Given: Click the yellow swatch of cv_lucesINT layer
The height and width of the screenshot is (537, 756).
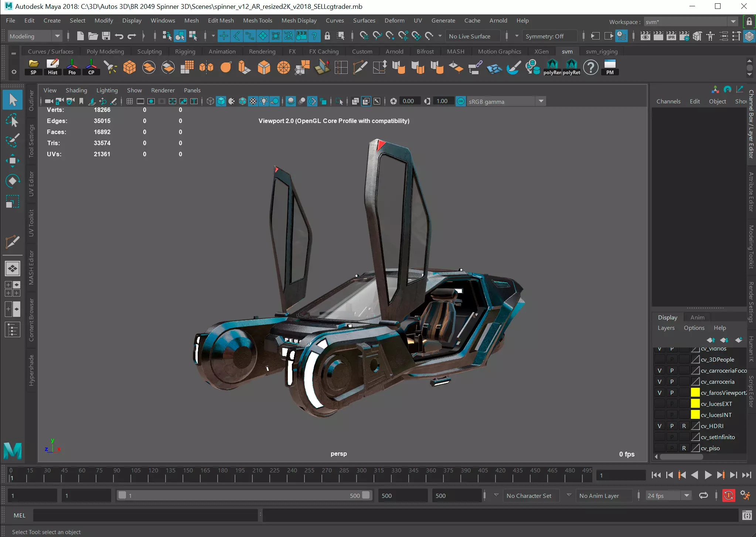Looking at the screenshot, I should click(695, 414).
